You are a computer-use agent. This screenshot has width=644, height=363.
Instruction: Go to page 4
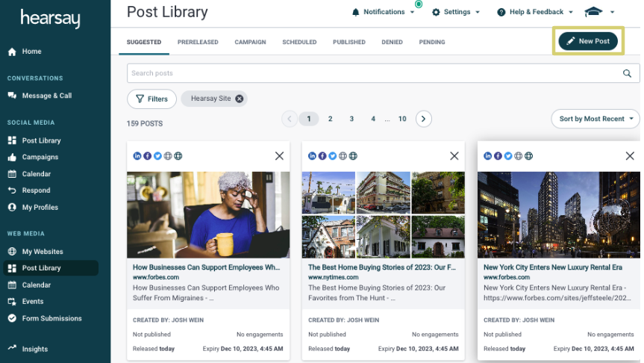click(x=373, y=119)
